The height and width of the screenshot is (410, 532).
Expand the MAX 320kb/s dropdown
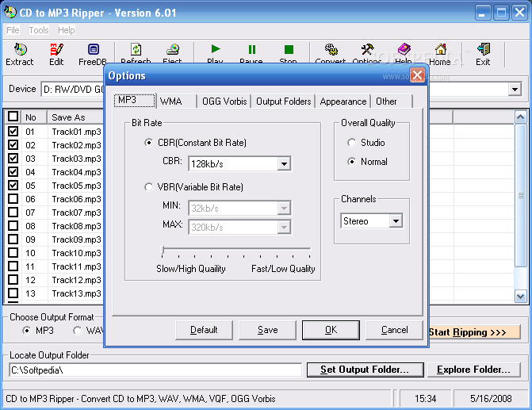284,227
